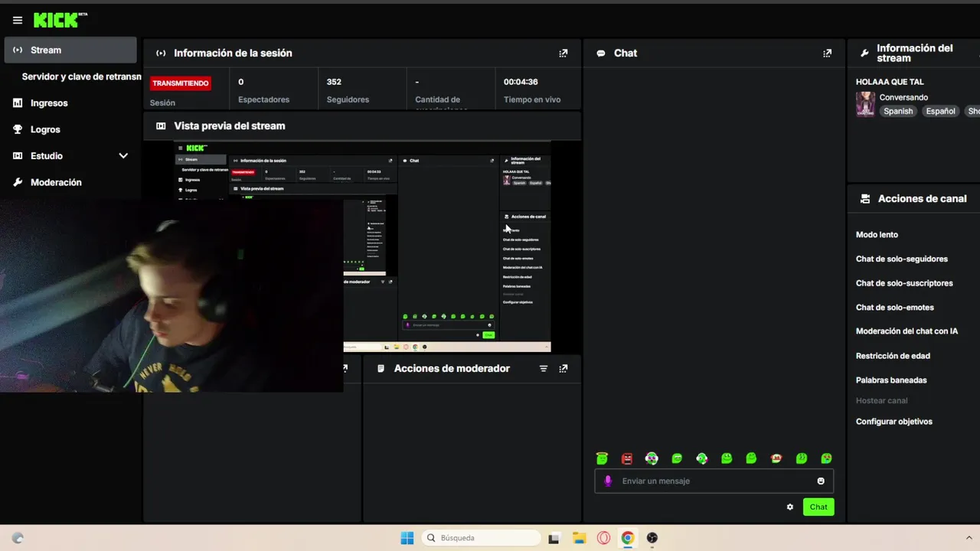Click the HOLAAA QUE TAL stream title
Image resolution: width=980 pixels, height=551 pixels.
pos(890,82)
